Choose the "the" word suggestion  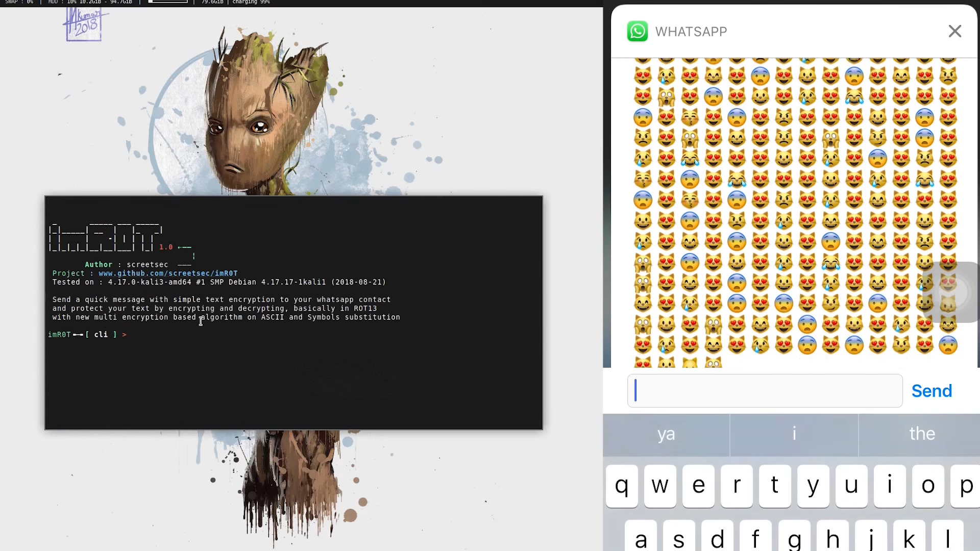(x=922, y=434)
